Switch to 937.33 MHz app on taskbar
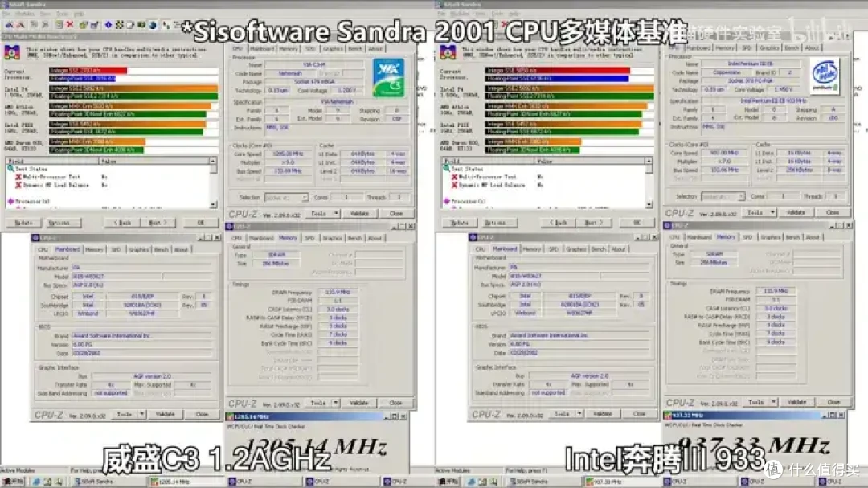 click(x=621, y=482)
